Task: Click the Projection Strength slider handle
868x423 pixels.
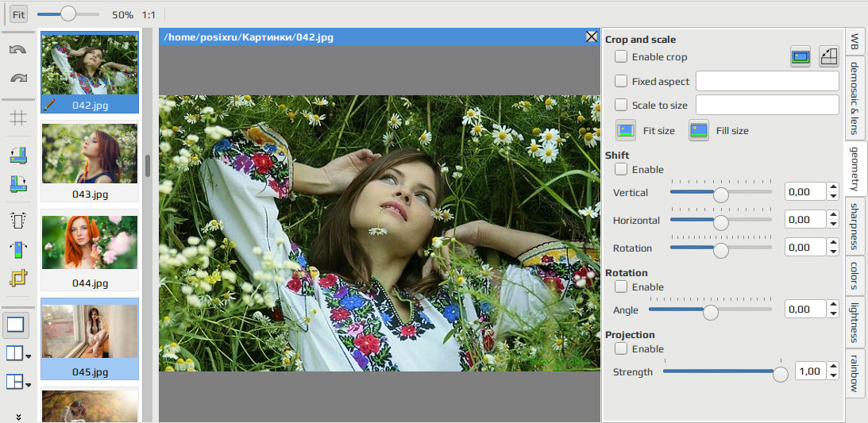Action: click(781, 375)
